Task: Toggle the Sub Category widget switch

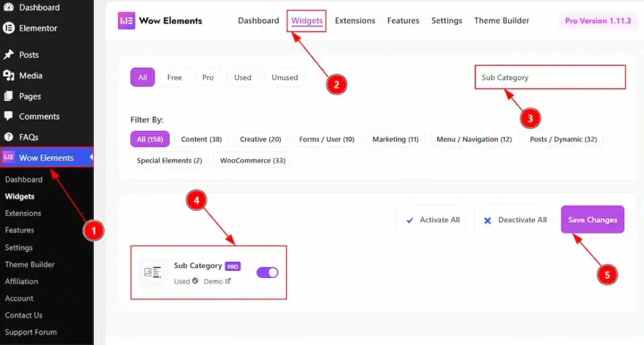Action: tap(267, 272)
